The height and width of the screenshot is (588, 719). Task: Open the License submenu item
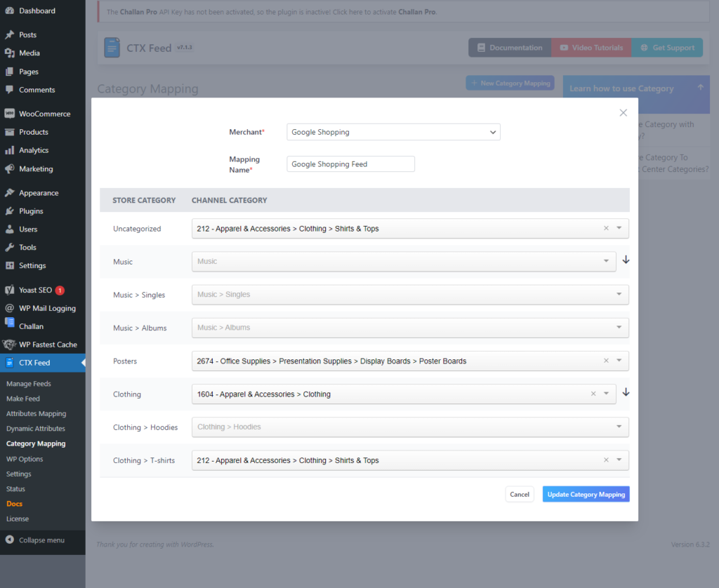pos(18,519)
